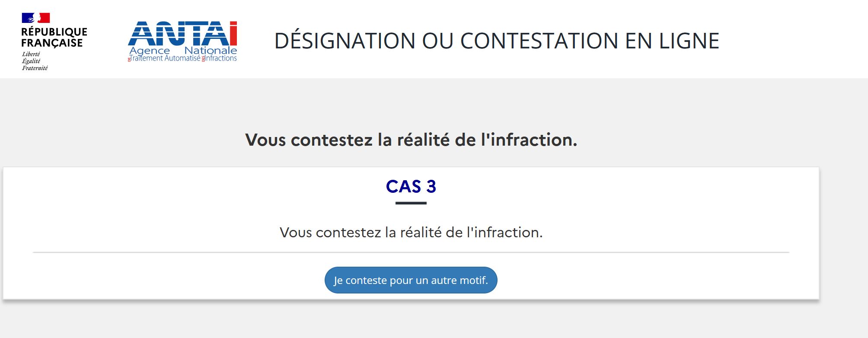Click the word "Liberté" in the motto
This screenshot has width=868, height=338.
[x=31, y=54]
